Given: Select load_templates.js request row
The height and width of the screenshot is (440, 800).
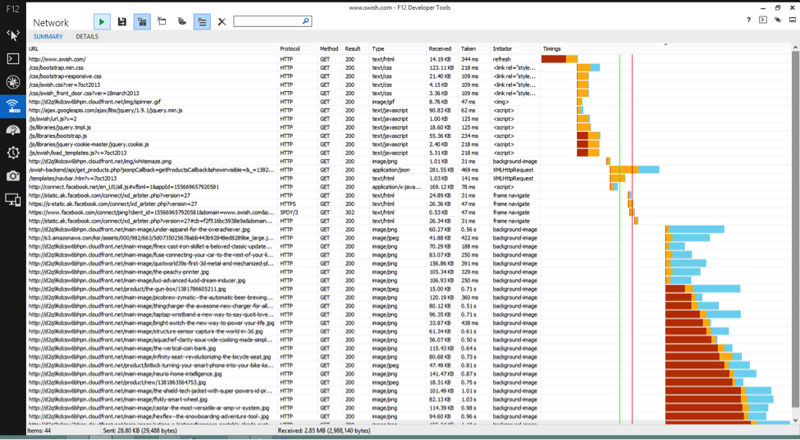Looking at the screenshot, I should (409, 153).
